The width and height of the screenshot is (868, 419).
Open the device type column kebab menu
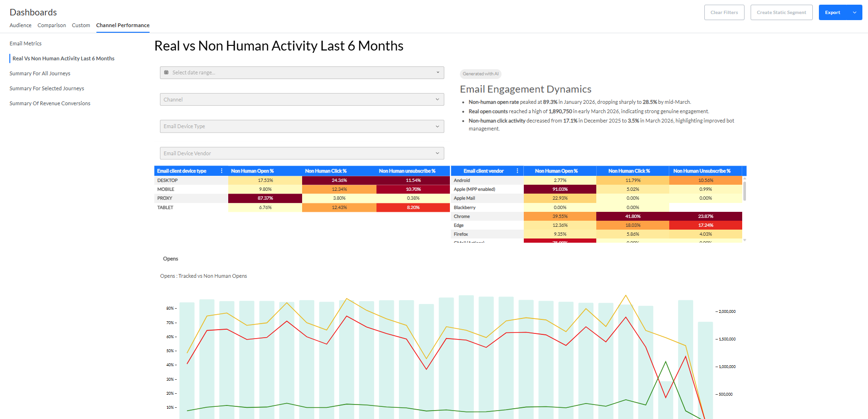tap(222, 171)
